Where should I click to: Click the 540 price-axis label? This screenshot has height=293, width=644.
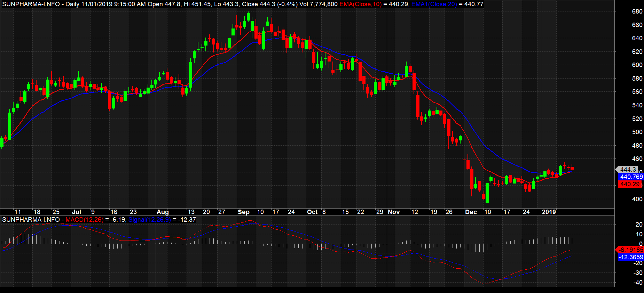pos(637,105)
